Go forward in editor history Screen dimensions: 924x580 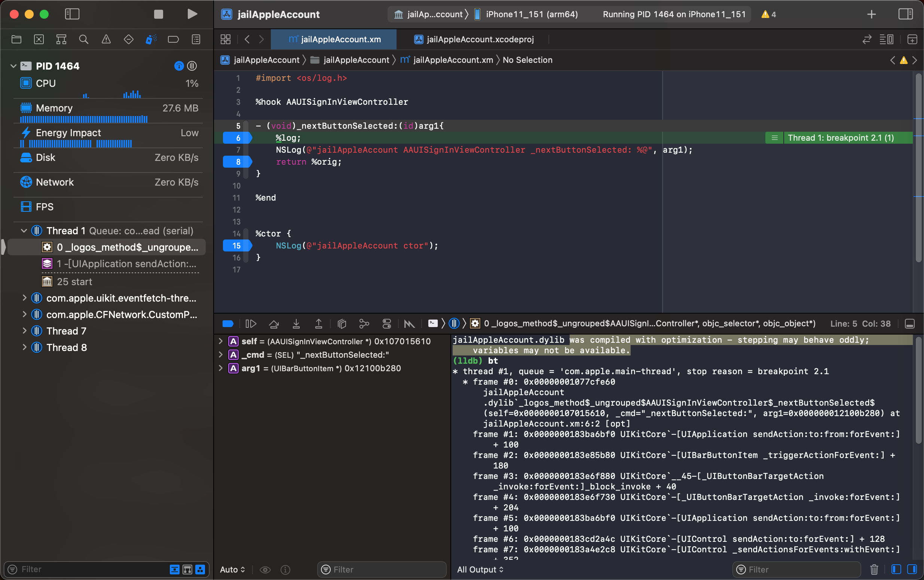261,39
